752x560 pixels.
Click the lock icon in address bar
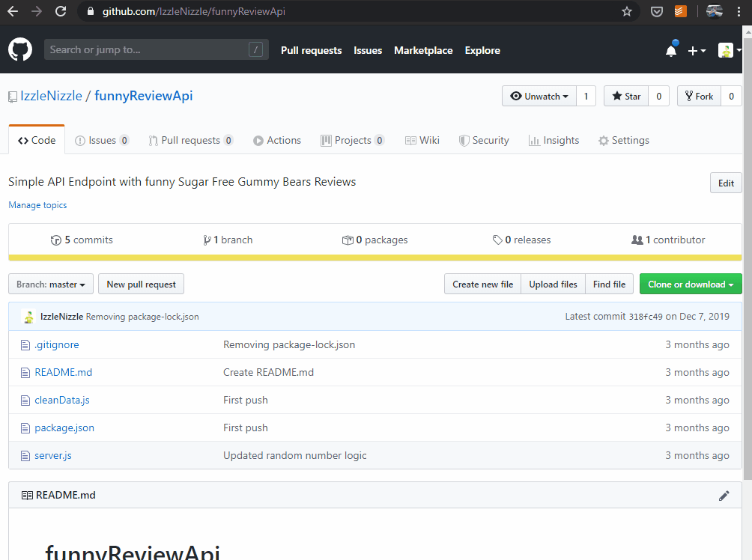pos(90,11)
